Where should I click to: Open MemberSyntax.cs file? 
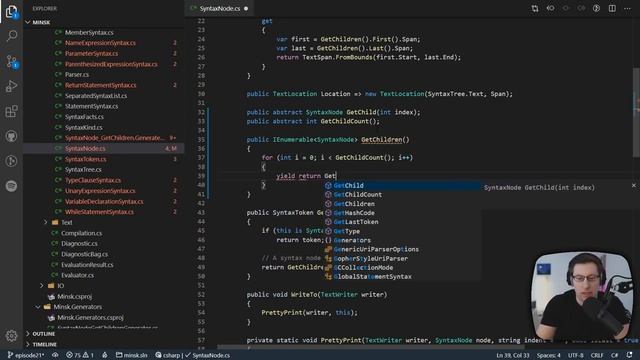[89, 32]
